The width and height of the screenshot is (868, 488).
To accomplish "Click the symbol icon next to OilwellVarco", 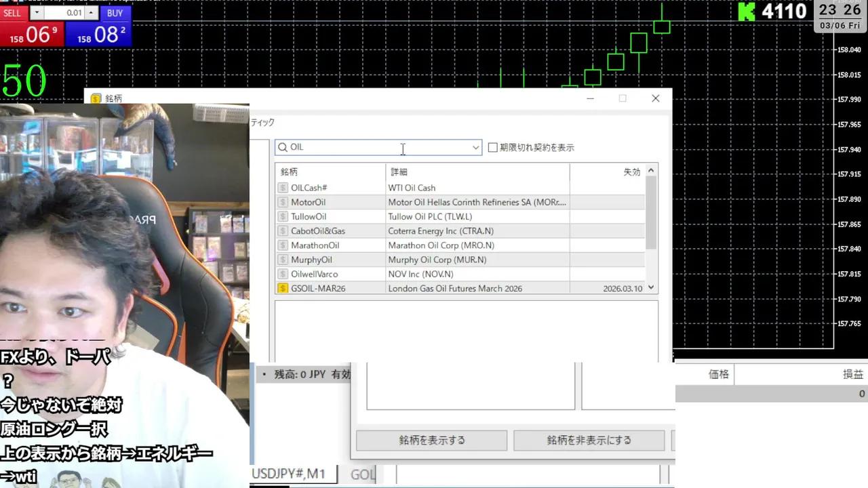I will click(283, 274).
